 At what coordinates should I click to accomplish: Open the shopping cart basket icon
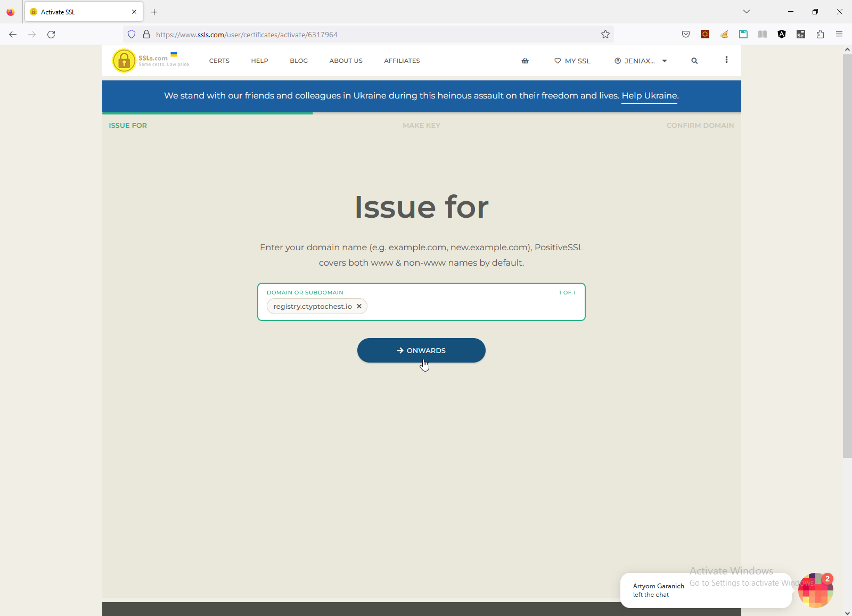[525, 61]
